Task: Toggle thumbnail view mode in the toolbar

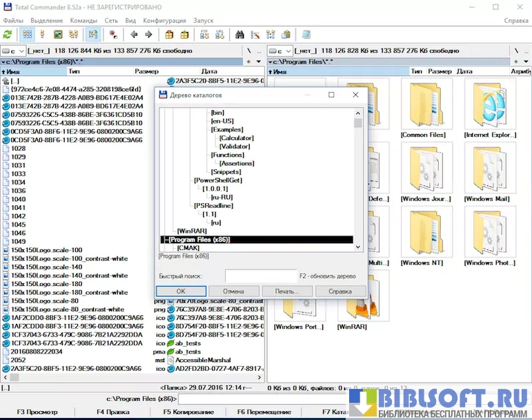Action: click(x=58, y=34)
